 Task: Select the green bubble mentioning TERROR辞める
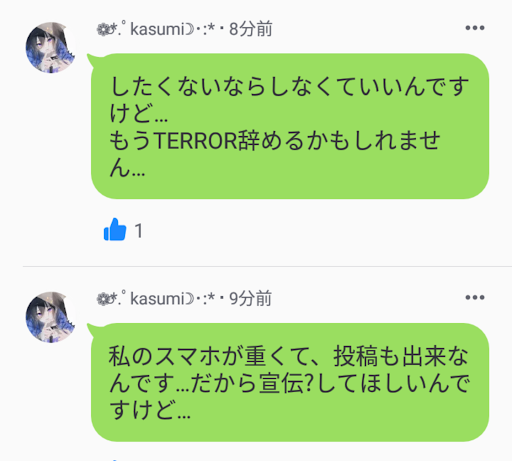[x=290, y=126]
